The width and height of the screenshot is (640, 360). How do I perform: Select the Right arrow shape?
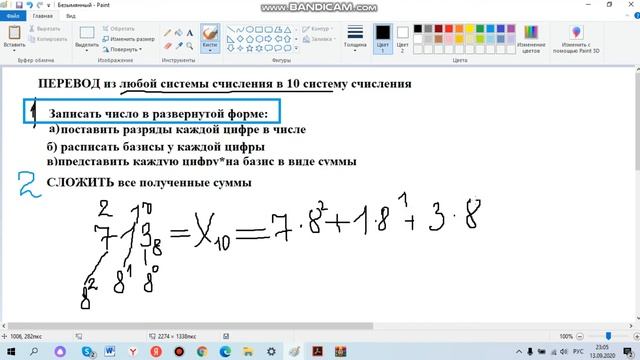point(268,39)
